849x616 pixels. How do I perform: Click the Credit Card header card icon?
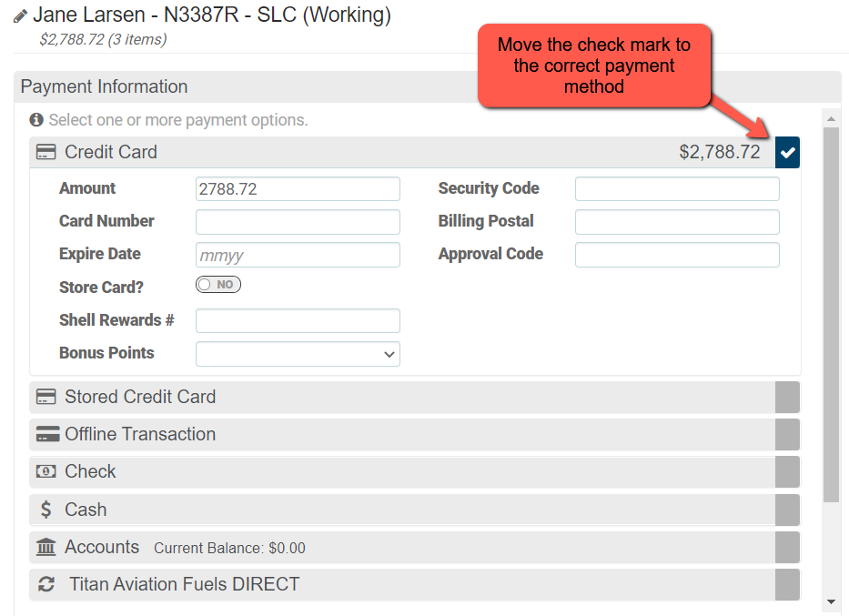(46, 152)
